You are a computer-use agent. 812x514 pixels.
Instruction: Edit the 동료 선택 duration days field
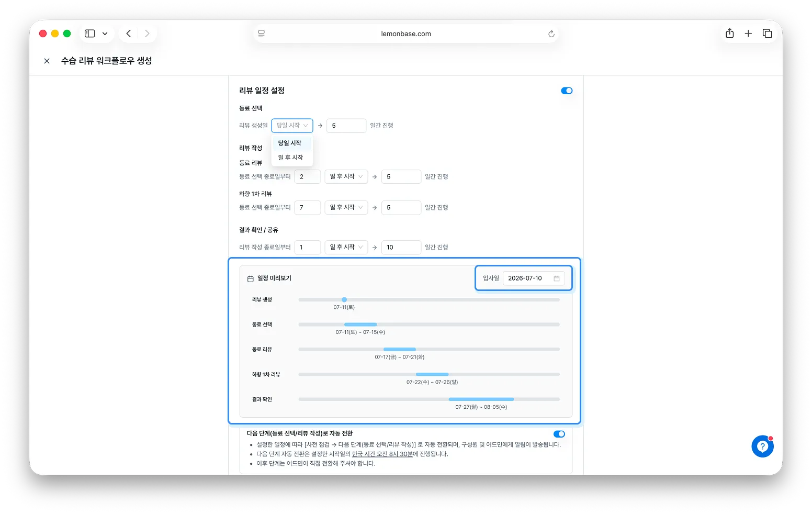point(346,126)
